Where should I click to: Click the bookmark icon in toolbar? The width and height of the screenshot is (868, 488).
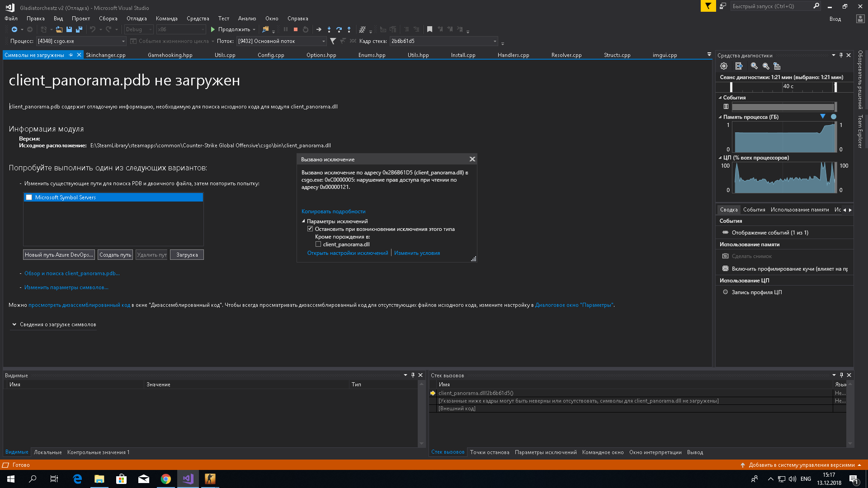[x=429, y=29]
